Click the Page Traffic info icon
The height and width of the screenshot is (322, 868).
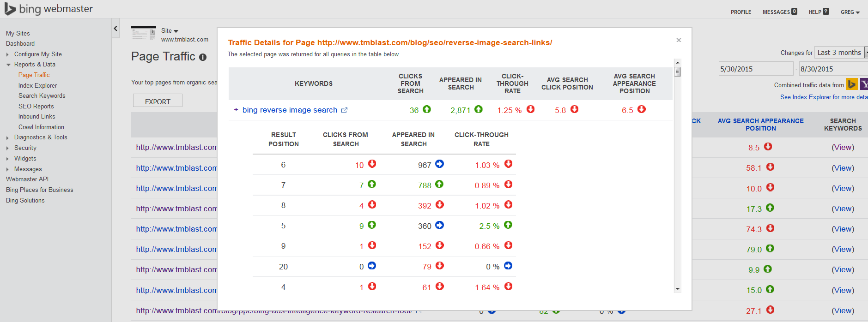pos(203,57)
